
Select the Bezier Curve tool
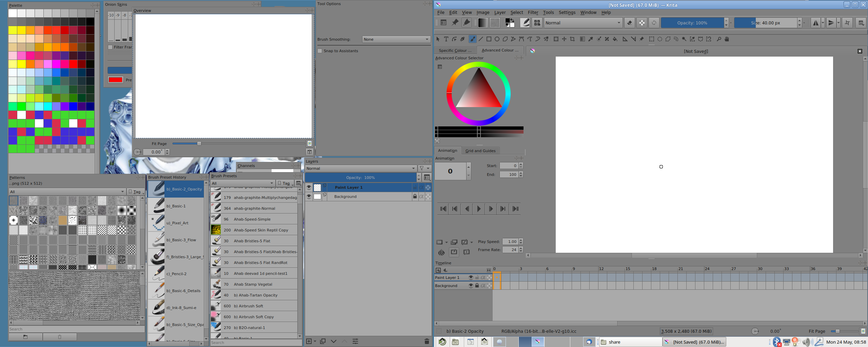(521, 39)
